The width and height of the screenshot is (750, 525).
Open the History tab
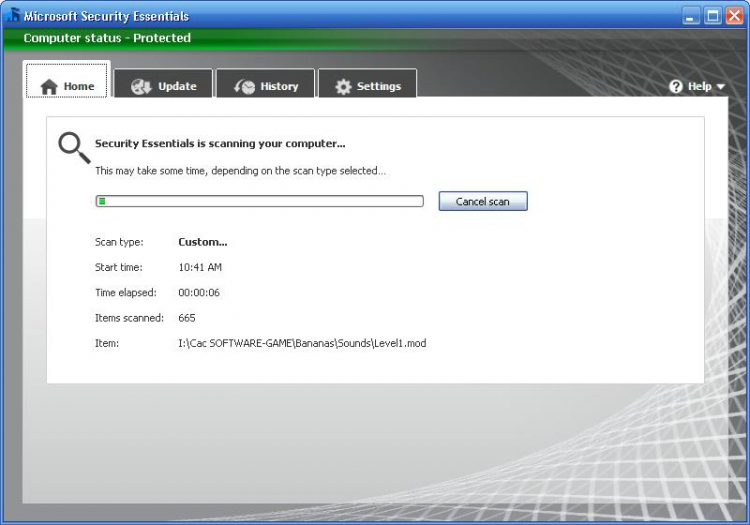(265, 84)
